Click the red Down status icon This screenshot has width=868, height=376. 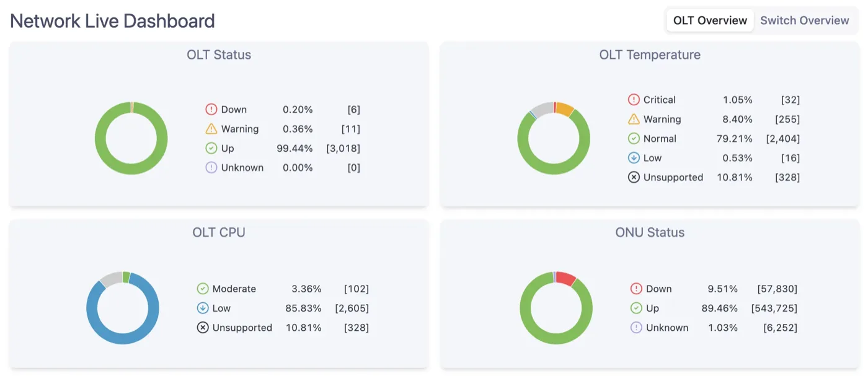tap(211, 109)
